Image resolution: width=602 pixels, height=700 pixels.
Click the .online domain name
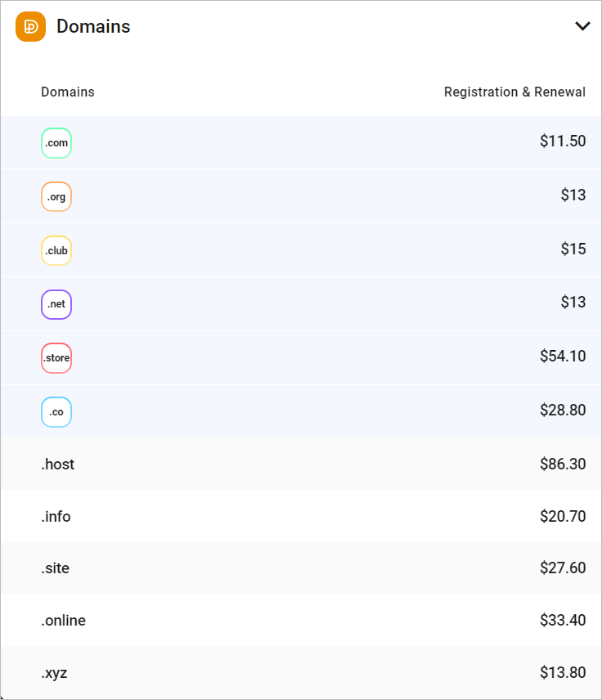[63, 621]
